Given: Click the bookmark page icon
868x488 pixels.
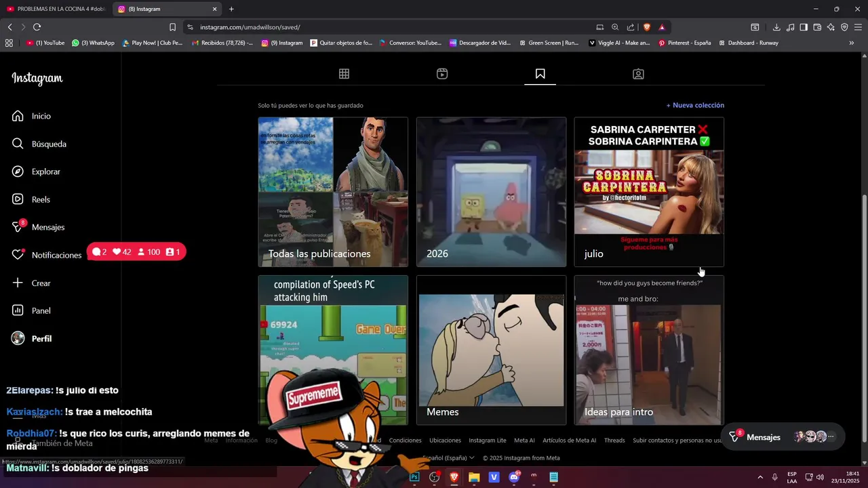Looking at the screenshot, I should tap(172, 27).
